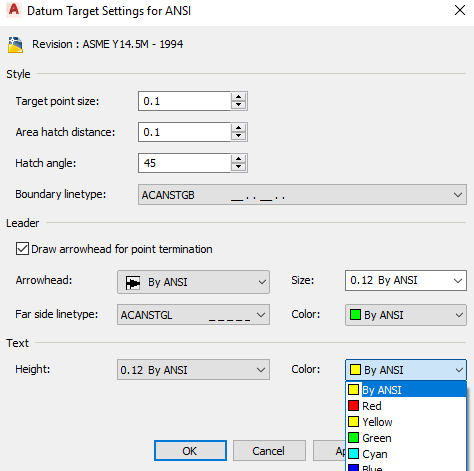Open the Leader Color dropdown
The height and width of the screenshot is (471, 474).
pyautogui.click(x=406, y=315)
